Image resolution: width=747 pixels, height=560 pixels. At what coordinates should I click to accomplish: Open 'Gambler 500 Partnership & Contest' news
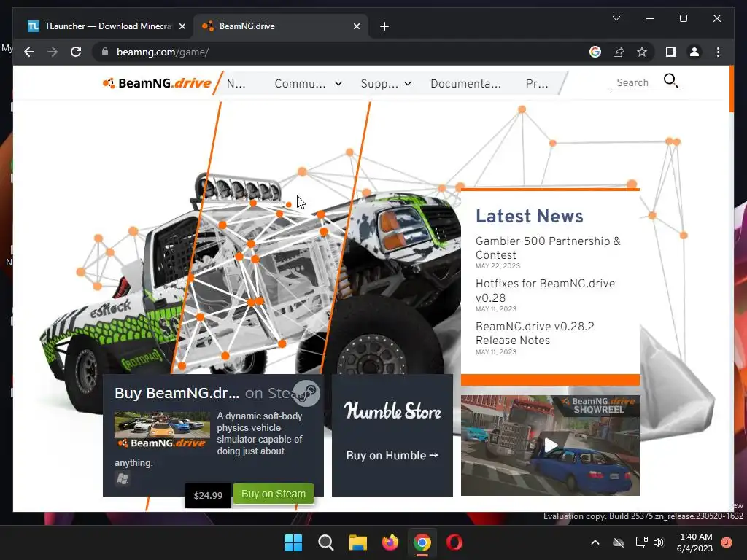pos(548,248)
